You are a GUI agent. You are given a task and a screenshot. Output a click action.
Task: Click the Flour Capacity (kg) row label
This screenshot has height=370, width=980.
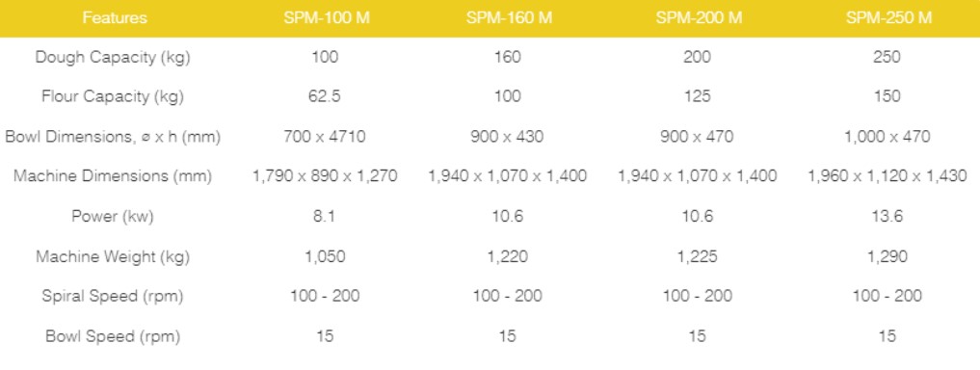pyautogui.click(x=113, y=97)
